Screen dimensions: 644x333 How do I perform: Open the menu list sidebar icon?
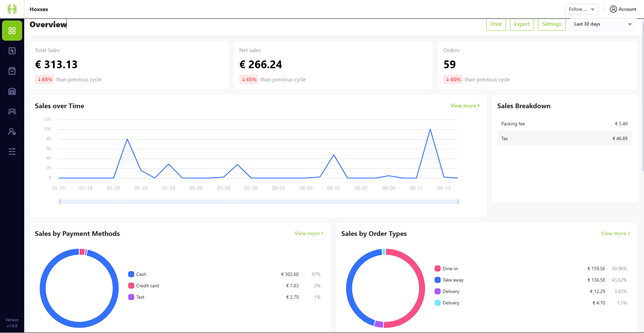[12, 91]
